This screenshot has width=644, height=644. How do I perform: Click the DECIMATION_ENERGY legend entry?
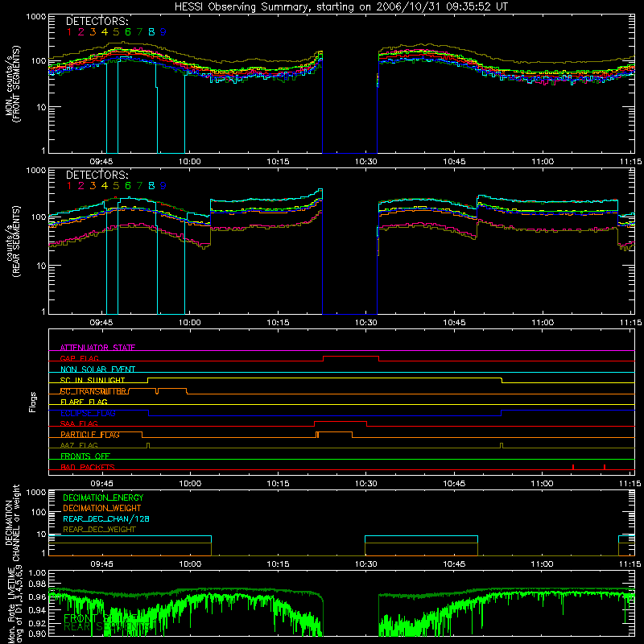(103, 497)
